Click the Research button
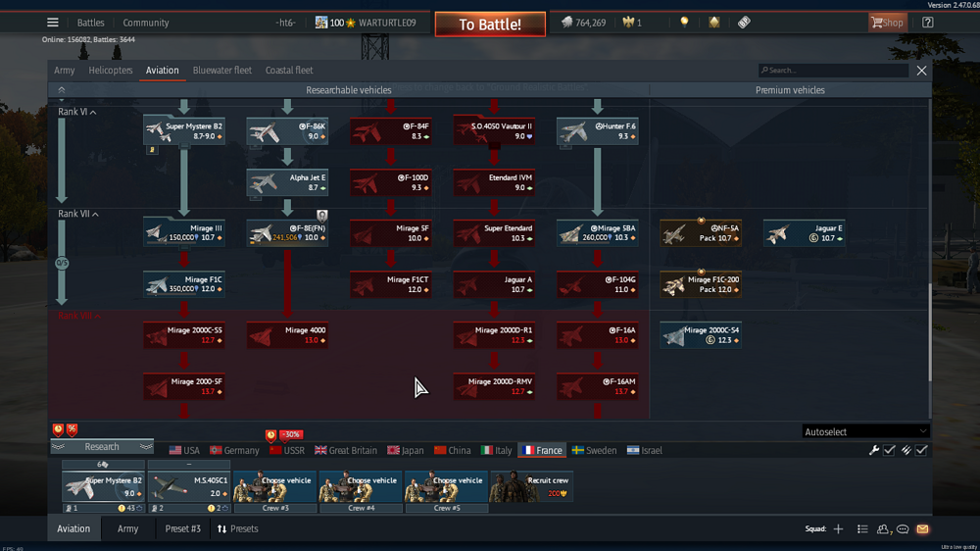This screenshot has height=551, width=980. (x=102, y=446)
